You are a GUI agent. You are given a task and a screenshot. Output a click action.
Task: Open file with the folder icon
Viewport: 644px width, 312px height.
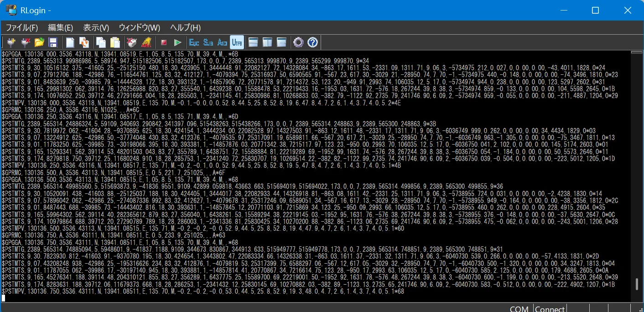(x=39, y=42)
